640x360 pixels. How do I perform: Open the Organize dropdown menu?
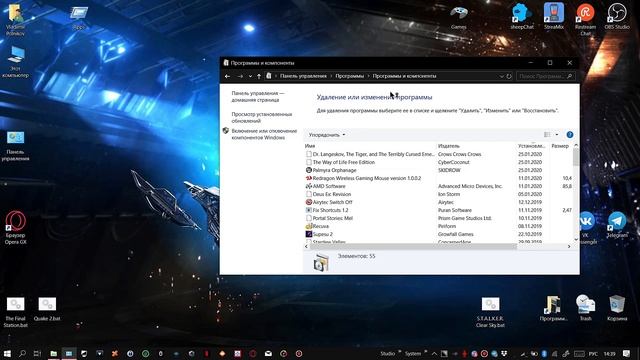point(327,135)
